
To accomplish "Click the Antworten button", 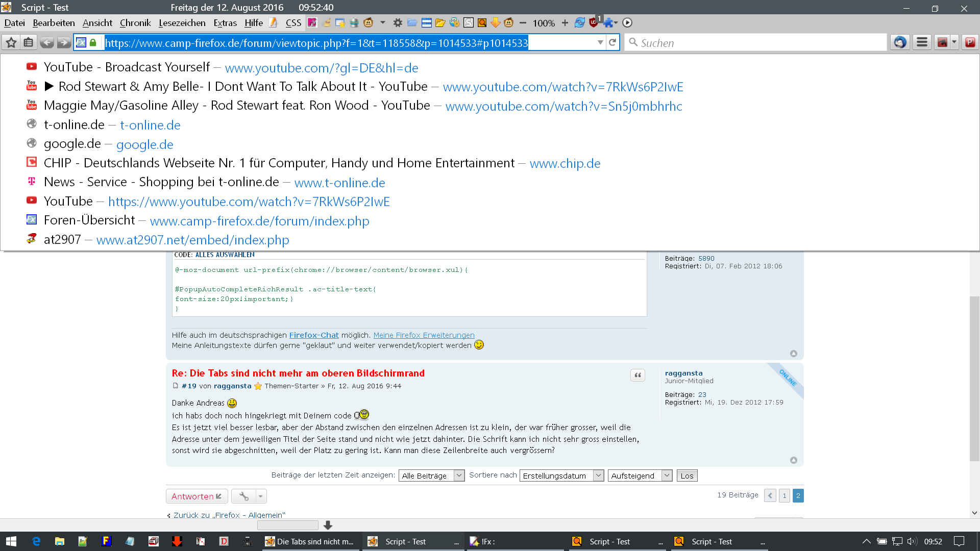I will [x=197, y=496].
